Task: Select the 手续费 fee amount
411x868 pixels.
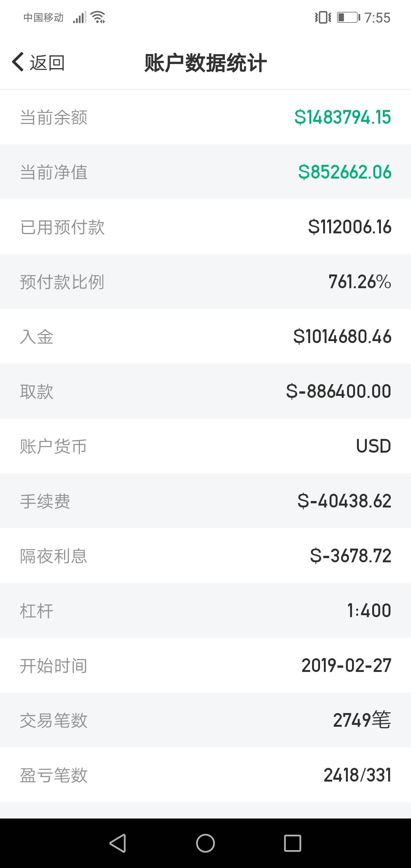Action: [x=344, y=501]
